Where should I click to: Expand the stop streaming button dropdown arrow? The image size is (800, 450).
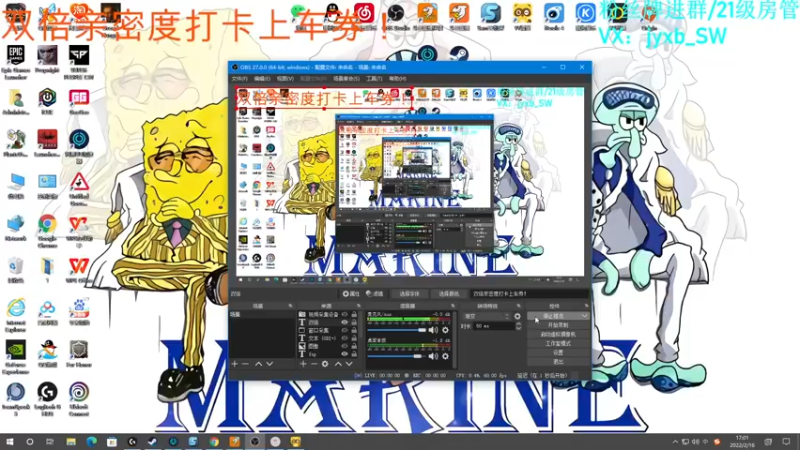point(584,316)
